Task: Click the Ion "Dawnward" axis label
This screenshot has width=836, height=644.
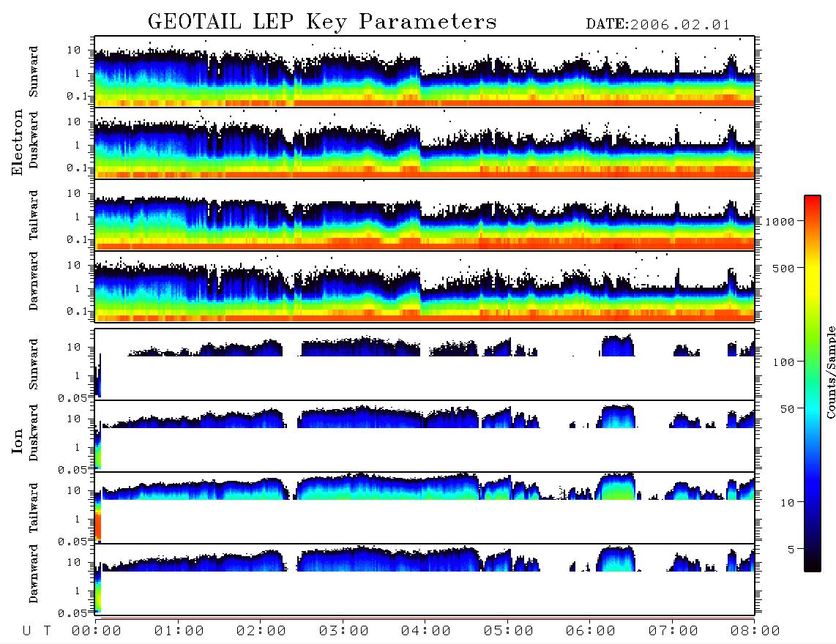Action: click(x=34, y=574)
